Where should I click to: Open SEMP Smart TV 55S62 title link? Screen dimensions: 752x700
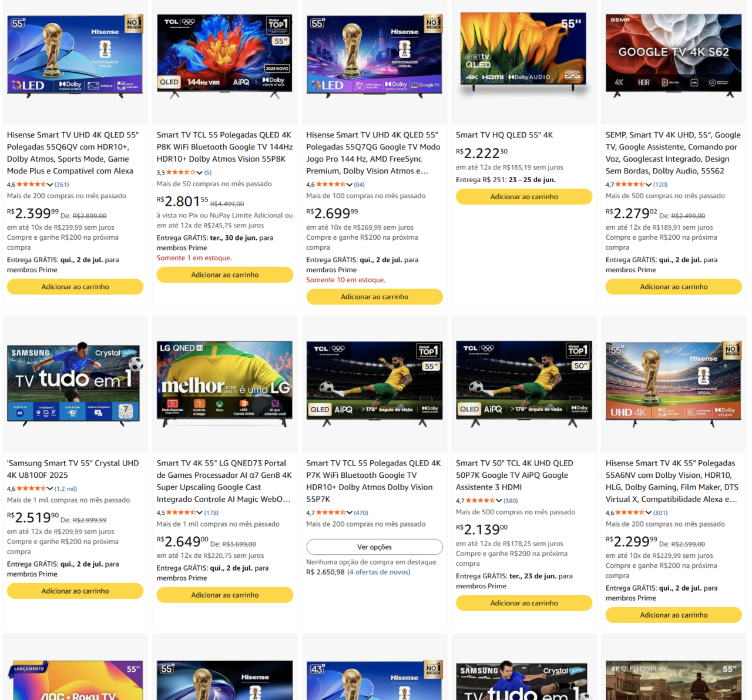[x=673, y=153]
